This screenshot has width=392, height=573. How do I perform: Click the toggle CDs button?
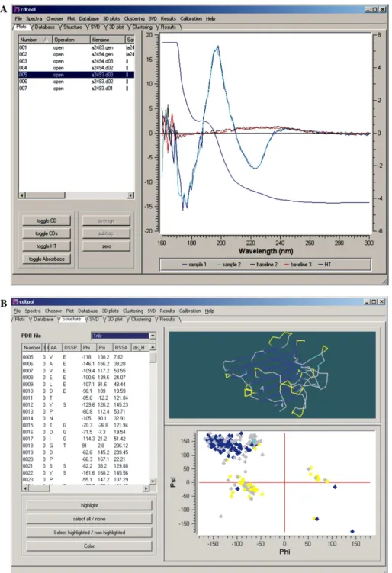click(47, 233)
